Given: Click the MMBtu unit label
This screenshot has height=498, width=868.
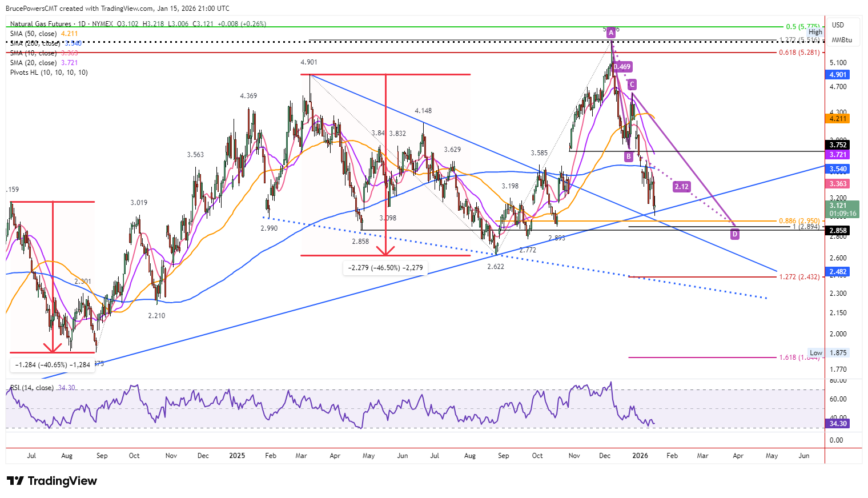Looking at the screenshot, I should pos(842,40).
